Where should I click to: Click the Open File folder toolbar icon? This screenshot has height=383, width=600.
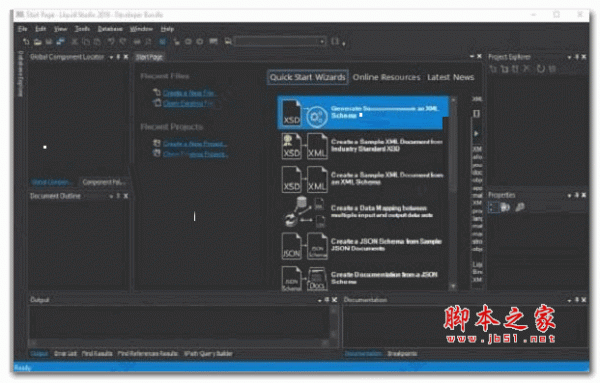pyautogui.click(x=38, y=41)
